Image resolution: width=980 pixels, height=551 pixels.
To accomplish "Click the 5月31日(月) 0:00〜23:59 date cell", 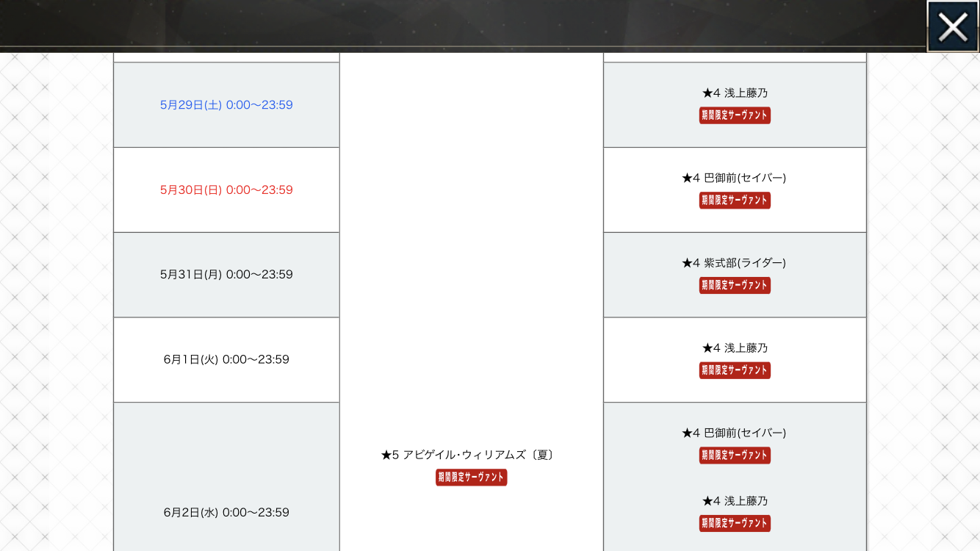I will 226,275.
